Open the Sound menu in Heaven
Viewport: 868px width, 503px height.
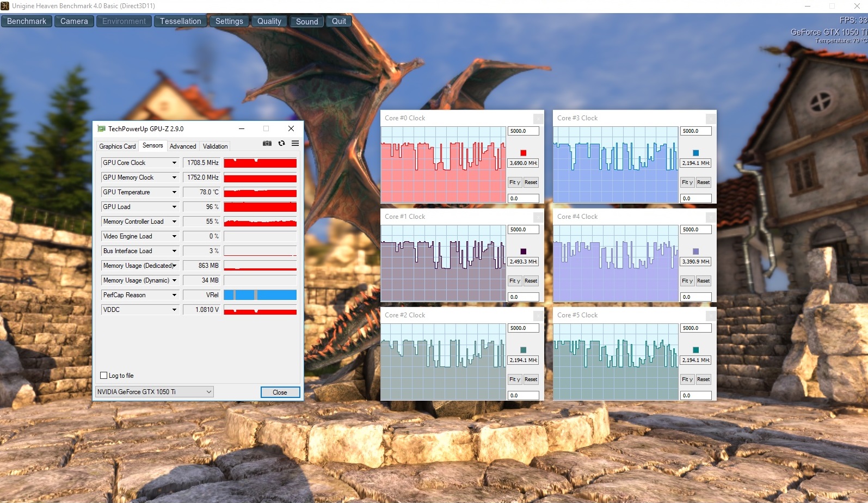(x=307, y=21)
